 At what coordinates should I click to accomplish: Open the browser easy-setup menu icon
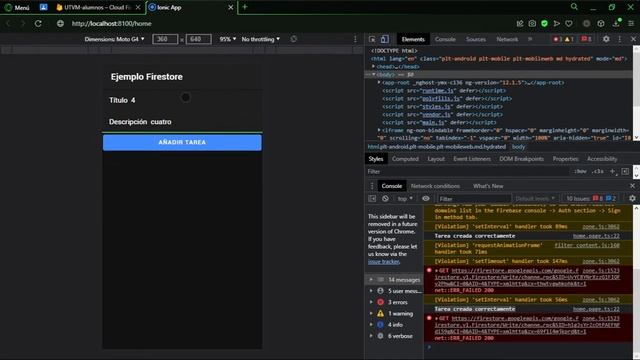(x=631, y=24)
